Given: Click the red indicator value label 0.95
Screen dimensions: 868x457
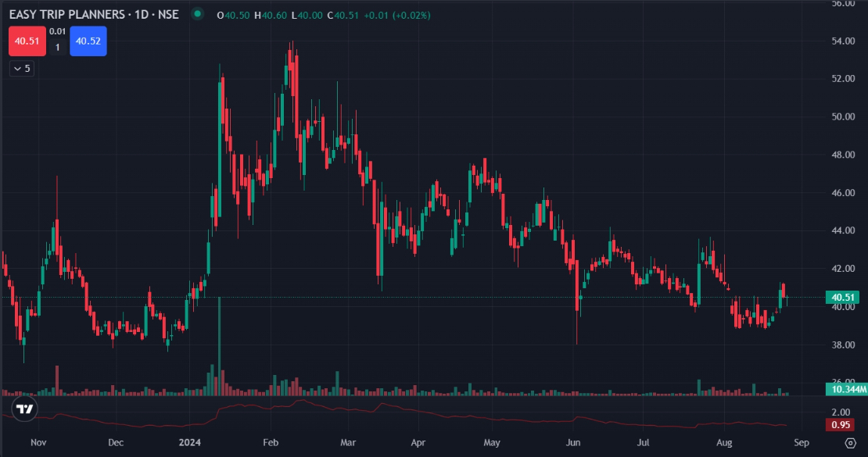Looking at the screenshot, I should [841, 425].
